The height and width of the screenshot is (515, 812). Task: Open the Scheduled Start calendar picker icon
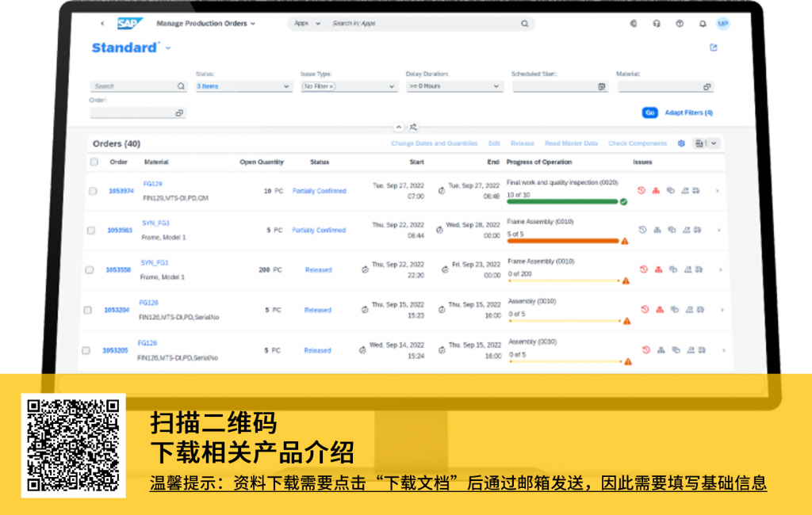(x=602, y=86)
